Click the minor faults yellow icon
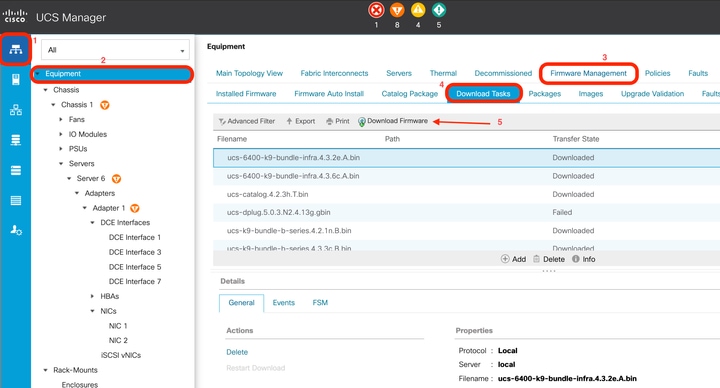Image resolution: width=720 pixels, height=388 pixels. (418, 10)
